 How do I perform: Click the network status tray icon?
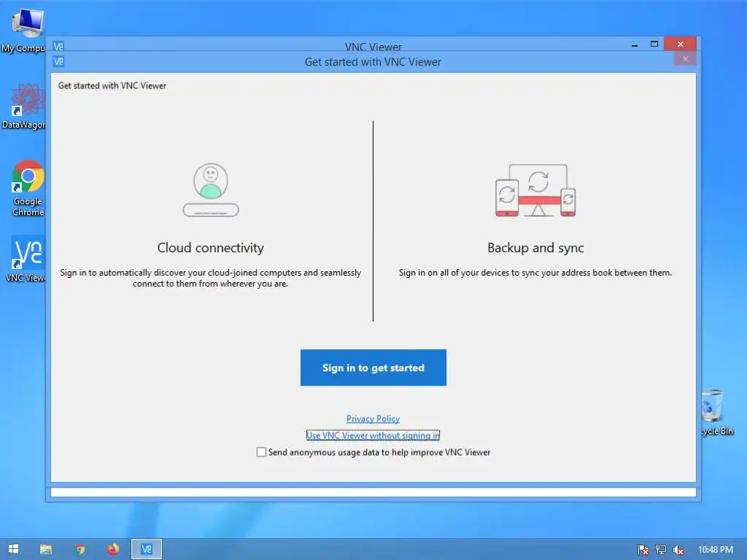click(x=661, y=550)
